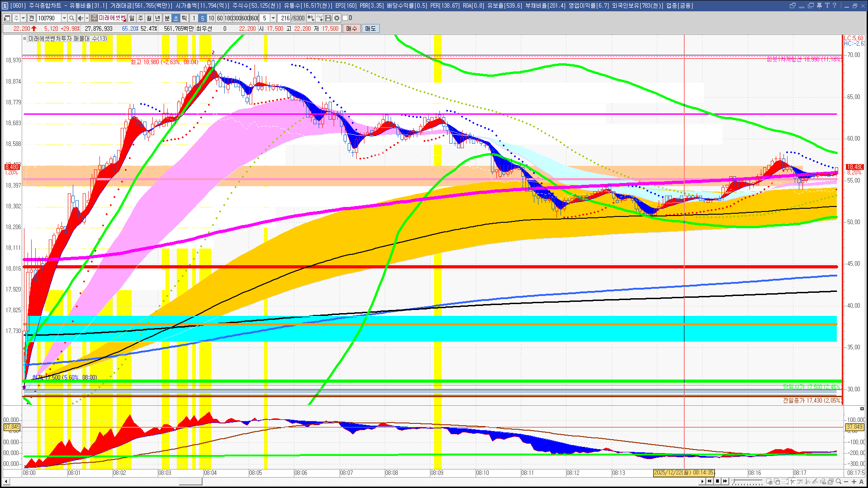Click bottom magnifier zoom icon
The image size is (868, 488).
pos(839,482)
